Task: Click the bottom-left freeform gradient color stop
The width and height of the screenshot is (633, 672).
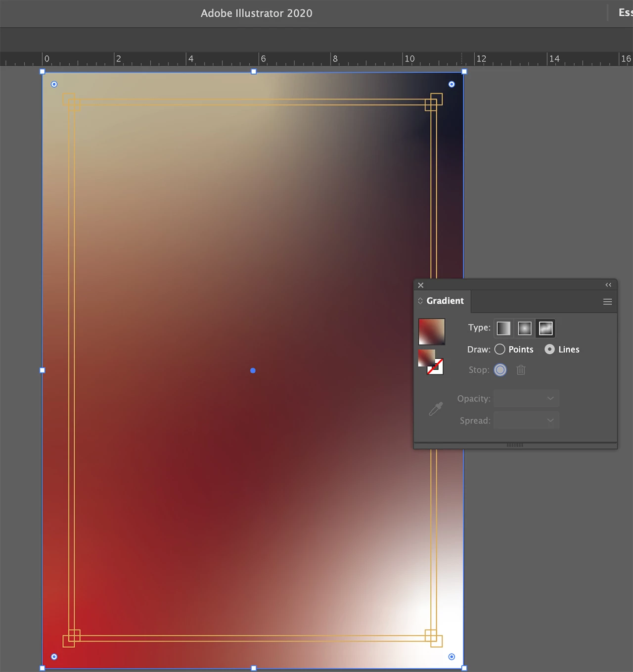Action: coord(54,657)
